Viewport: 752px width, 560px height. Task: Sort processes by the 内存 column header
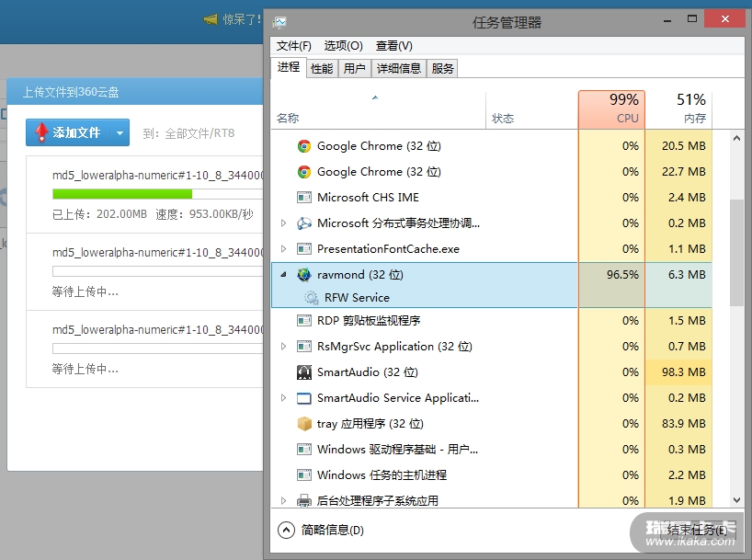click(x=678, y=109)
